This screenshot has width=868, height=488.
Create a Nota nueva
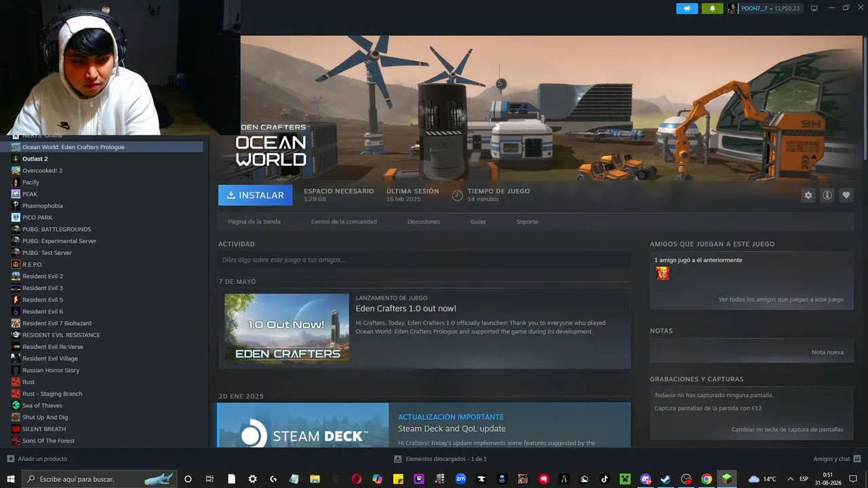point(827,352)
